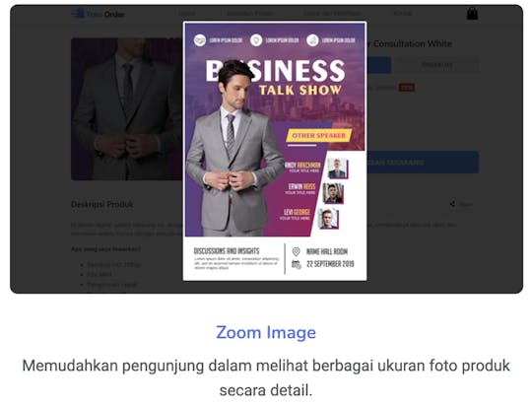532x405 pixels.
Task: Click the third round Lorem Ipsum Dolor icon
Action: click(312, 40)
